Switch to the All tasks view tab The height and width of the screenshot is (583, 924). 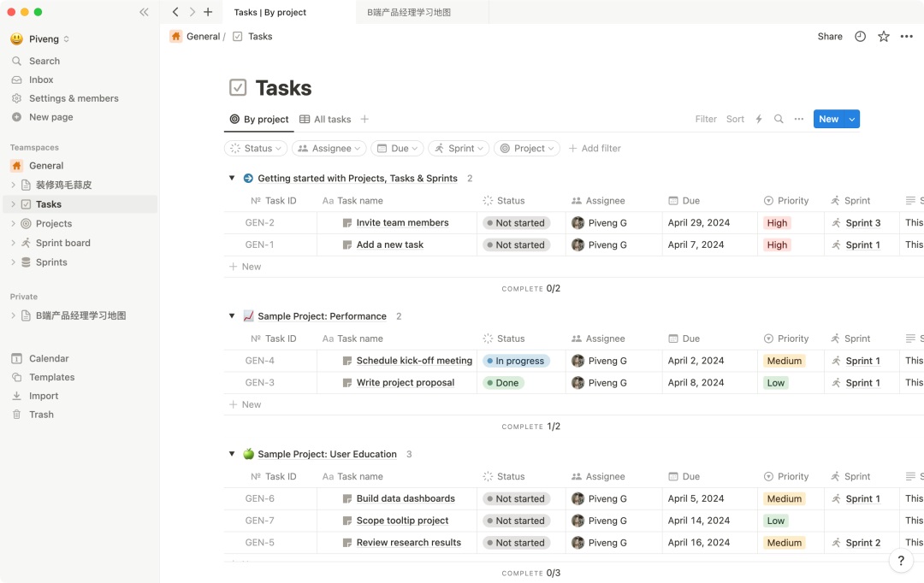click(325, 120)
